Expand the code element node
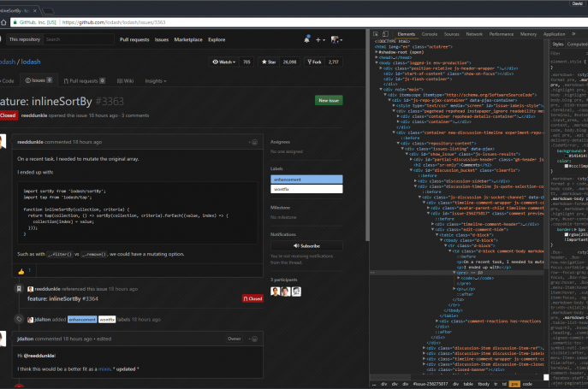588x389 pixels. click(458, 278)
